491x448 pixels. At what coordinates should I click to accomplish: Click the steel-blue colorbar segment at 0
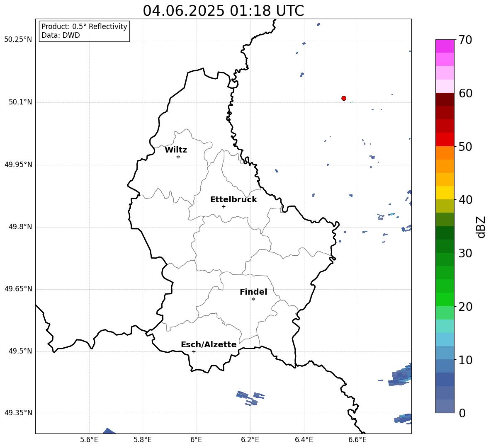tap(445, 406)
